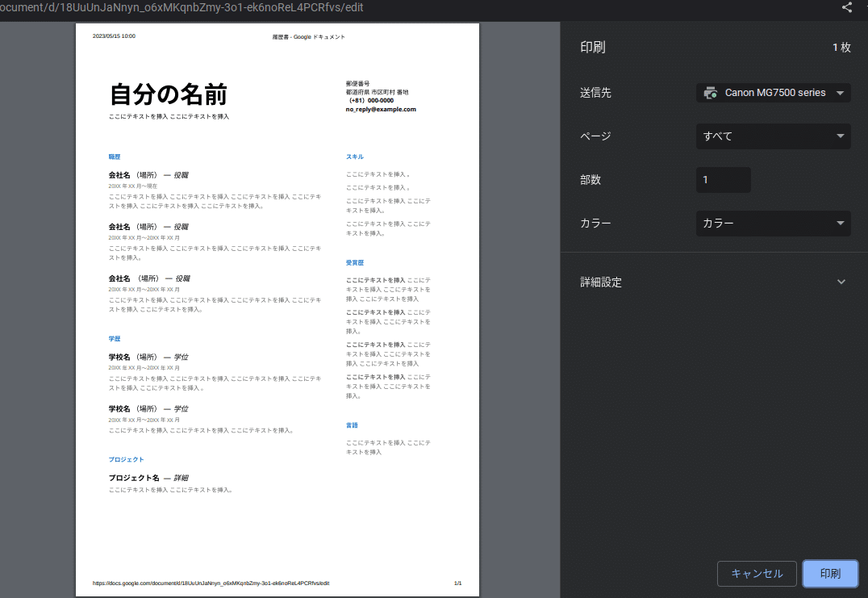Click the 郵便番号 line in the preview
Viewport: 868px width, 598px height.
(x=357, y=84)
